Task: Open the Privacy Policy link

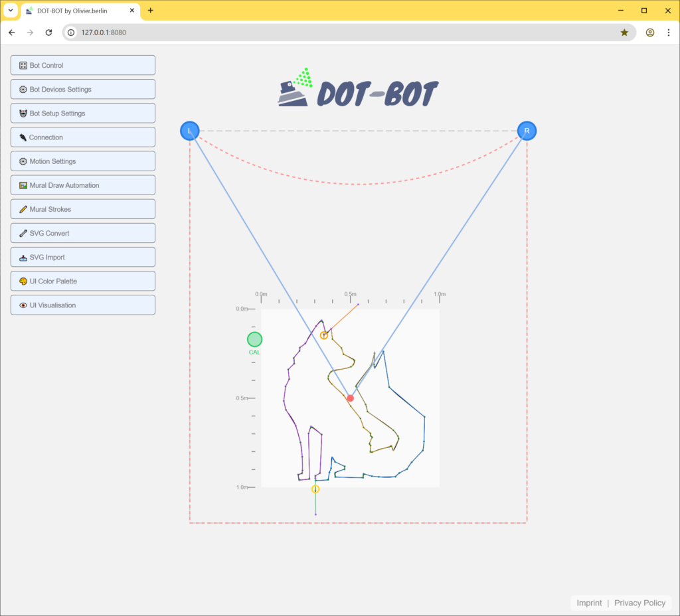Action: (639, 603)
